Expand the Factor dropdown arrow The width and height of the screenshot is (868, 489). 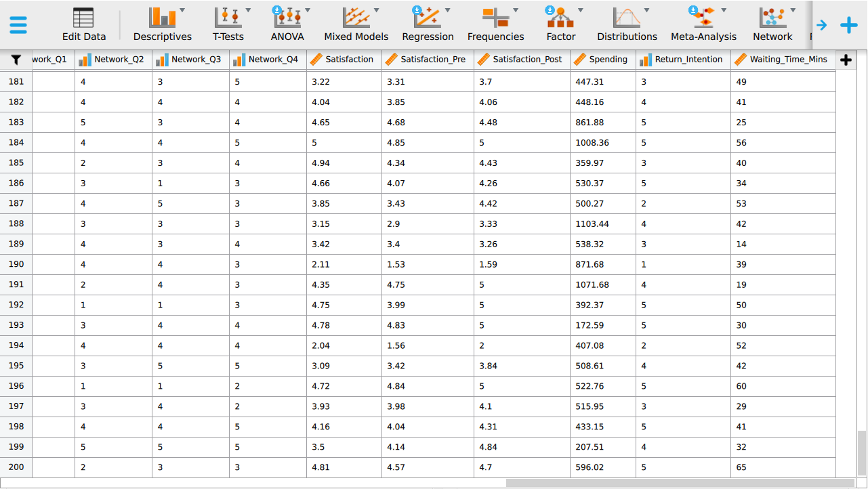[x=580, y=10]
